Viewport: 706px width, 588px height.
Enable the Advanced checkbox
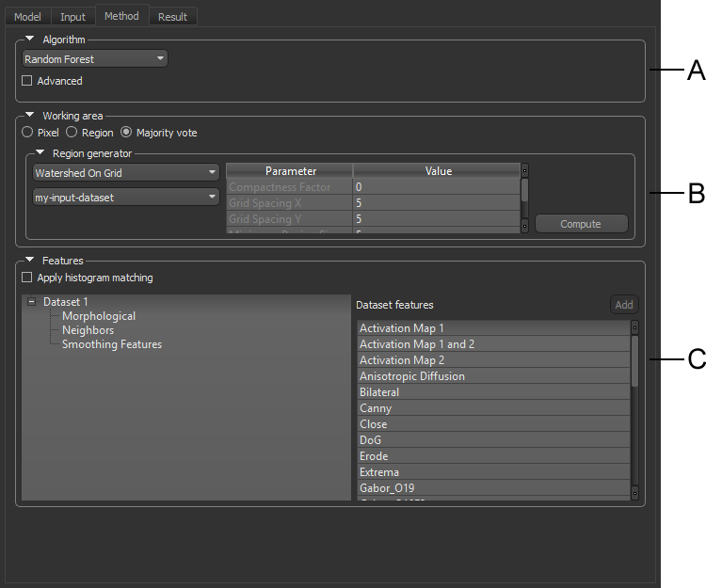27,81
